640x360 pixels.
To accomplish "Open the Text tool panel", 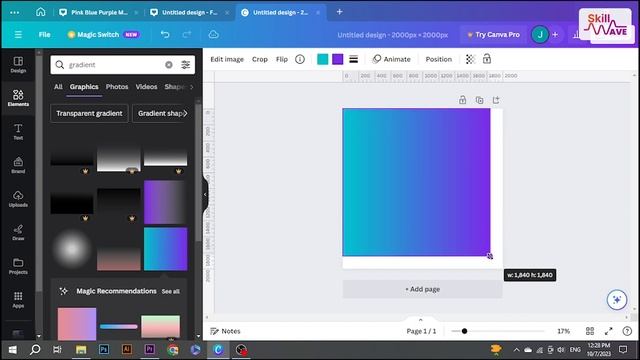I will point(18,131).
